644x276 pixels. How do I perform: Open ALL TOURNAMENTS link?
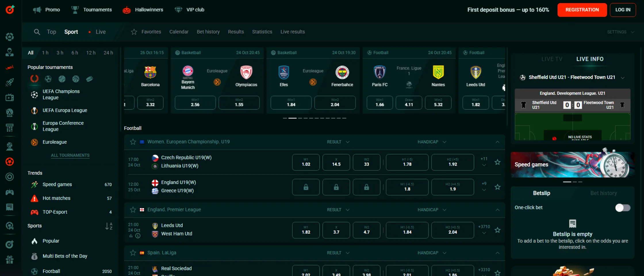point(70,155)
